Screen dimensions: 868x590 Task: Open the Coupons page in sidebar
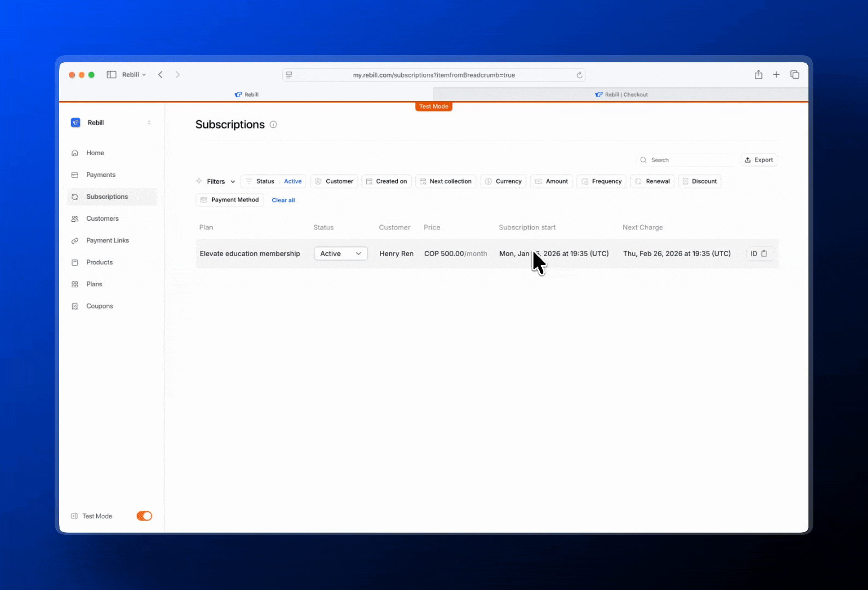99,306
